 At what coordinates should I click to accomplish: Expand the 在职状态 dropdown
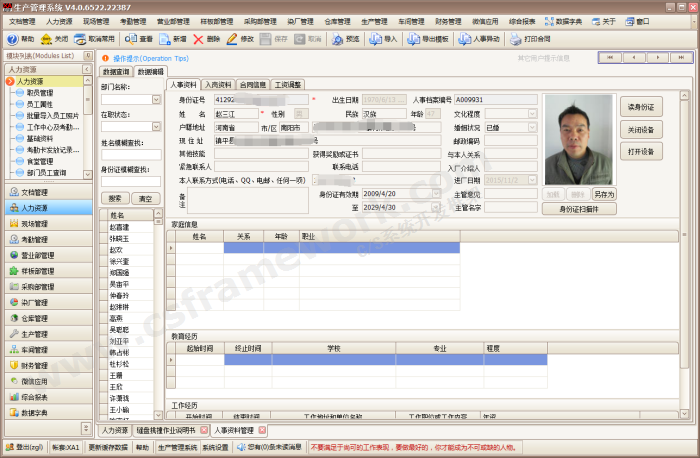156,127
